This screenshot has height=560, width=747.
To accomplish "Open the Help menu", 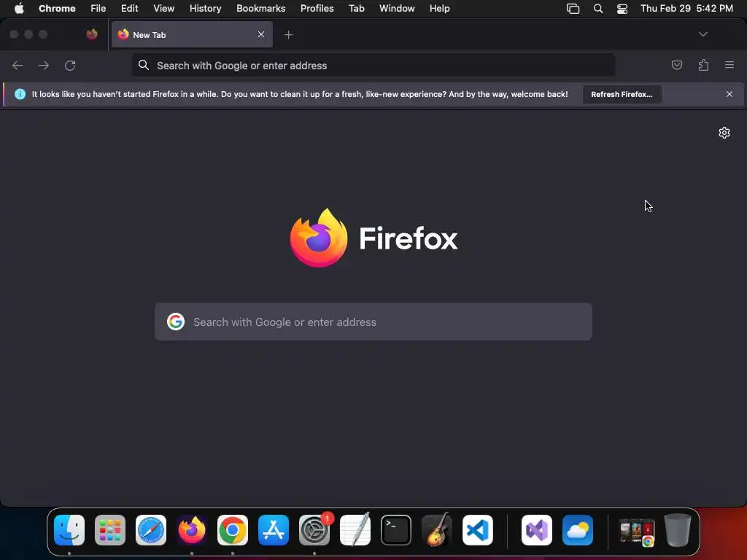I will [440, 9].
